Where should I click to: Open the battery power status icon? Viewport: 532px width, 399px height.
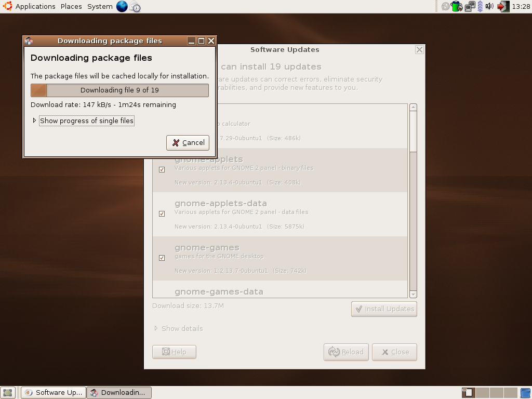pos(457,6)
